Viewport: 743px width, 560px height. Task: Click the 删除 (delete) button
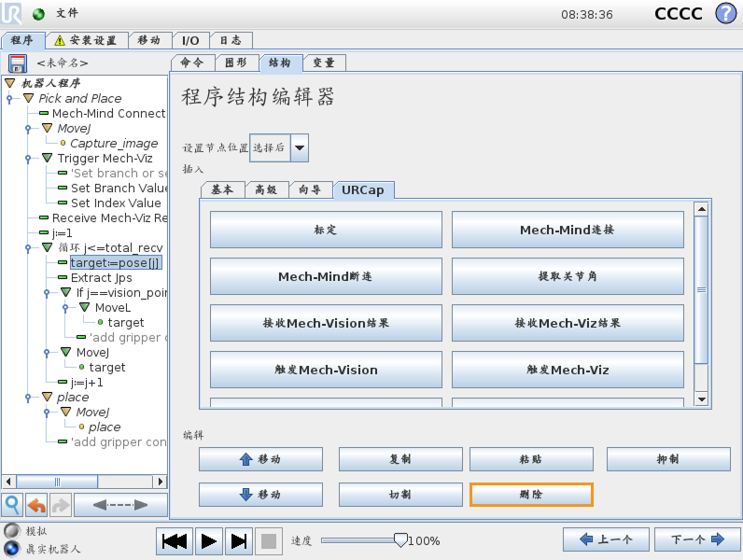click(x=530, y=495)
